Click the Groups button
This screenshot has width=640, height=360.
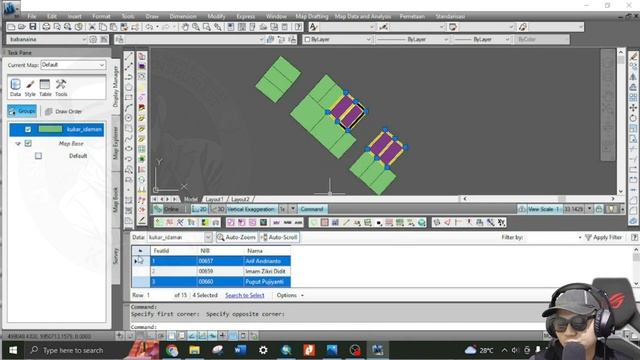pos(22,111)
